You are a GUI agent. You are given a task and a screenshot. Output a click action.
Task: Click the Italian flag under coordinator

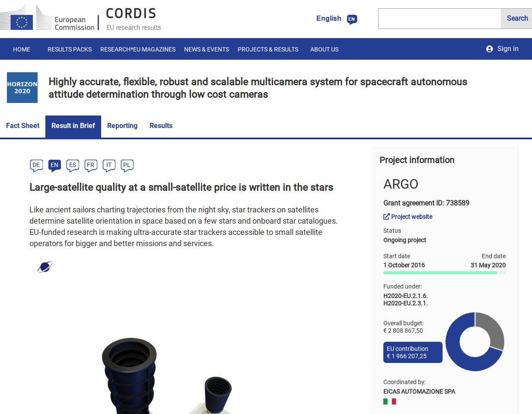[x=389, y=401]
